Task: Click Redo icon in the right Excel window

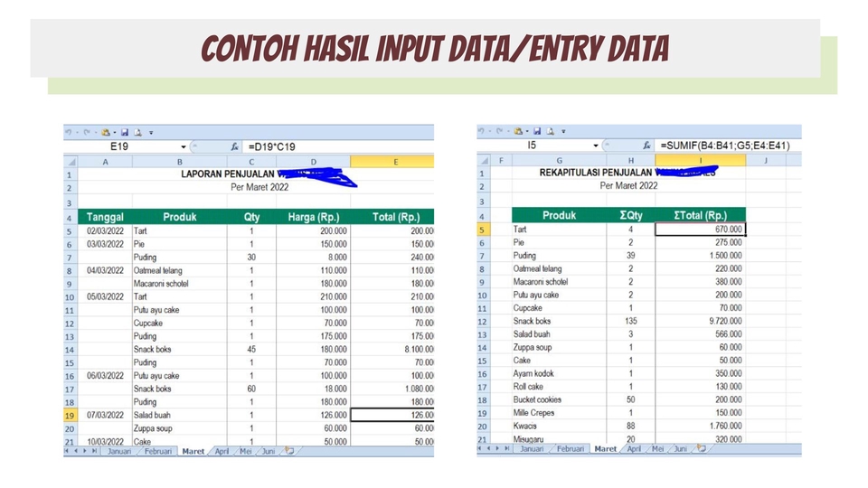Action: [x=499, y=131]
